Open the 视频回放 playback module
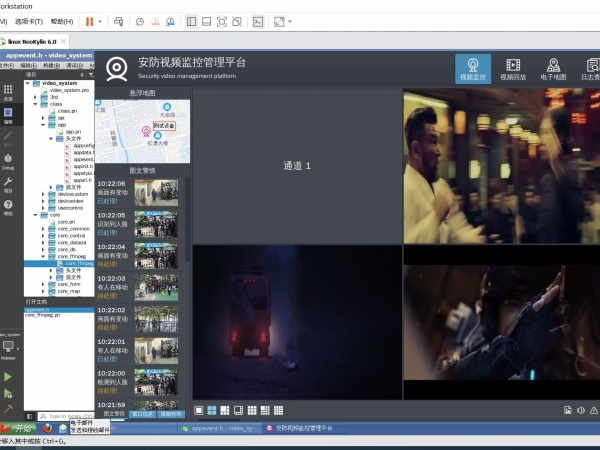Viewport: 600px width, 450px height. (x=513, y=69)
